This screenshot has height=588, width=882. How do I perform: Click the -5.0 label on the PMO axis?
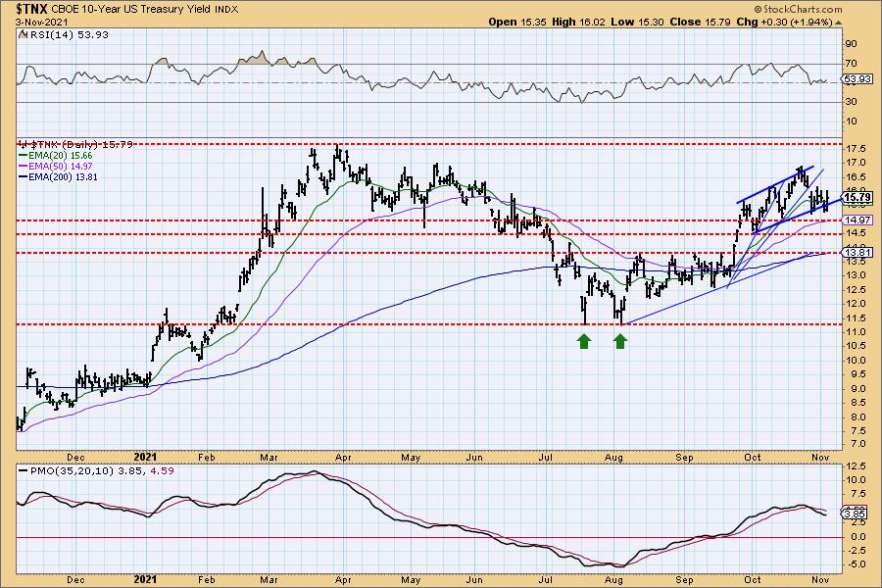tap(855, 564)
